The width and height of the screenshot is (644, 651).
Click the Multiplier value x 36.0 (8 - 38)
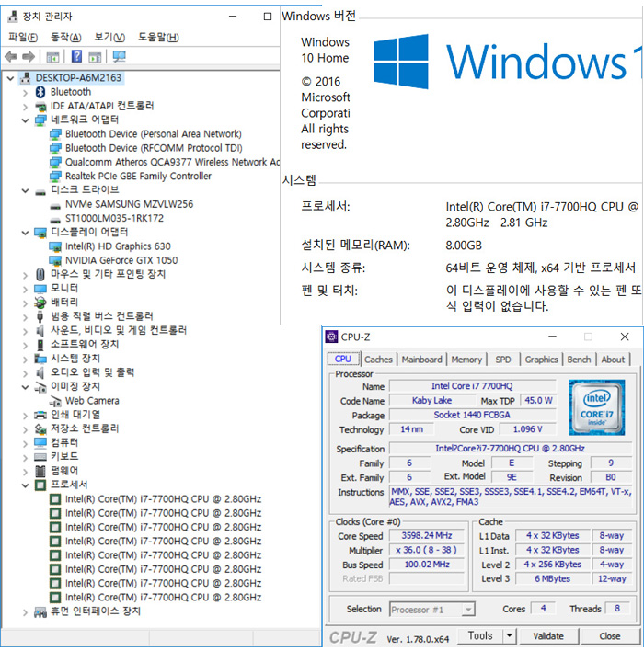tap(427, 550)
